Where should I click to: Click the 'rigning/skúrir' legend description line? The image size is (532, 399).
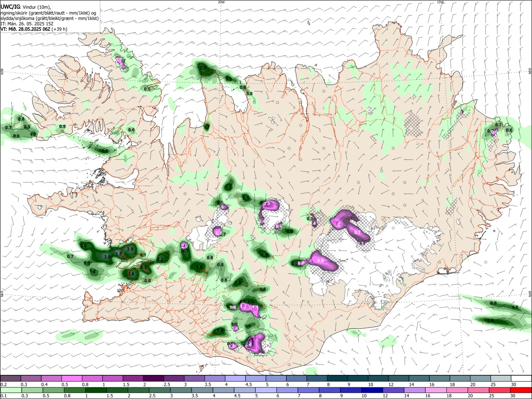tap(49, 13)
